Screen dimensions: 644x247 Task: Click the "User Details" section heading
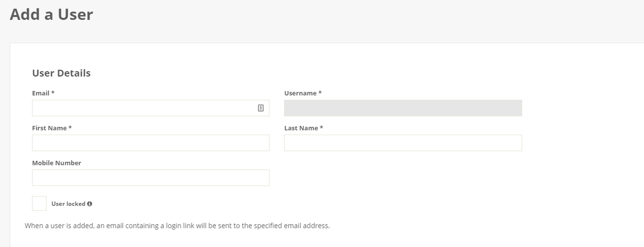(61, 73)
